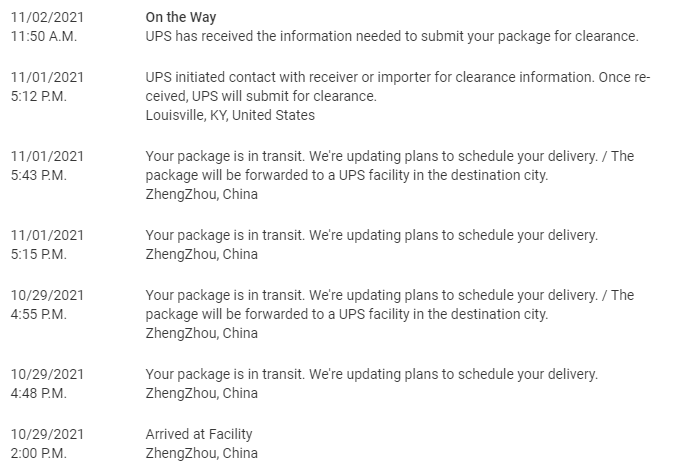
Task: Click the 11:50 A.M. timestamp
Action: point(44,36)
